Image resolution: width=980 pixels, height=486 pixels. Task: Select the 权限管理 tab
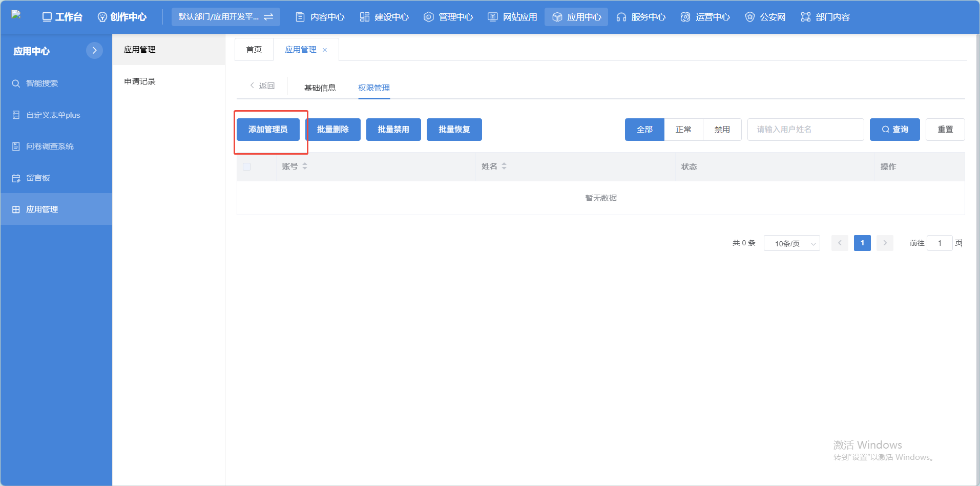374,88
